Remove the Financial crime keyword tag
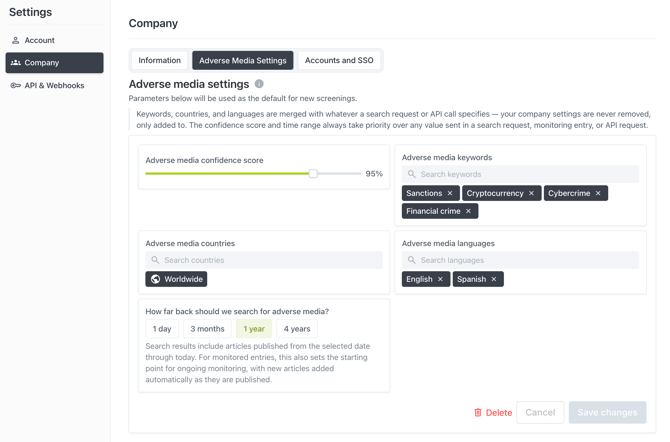The height and width of the screenshot is (442, 670). pos(468,211)
